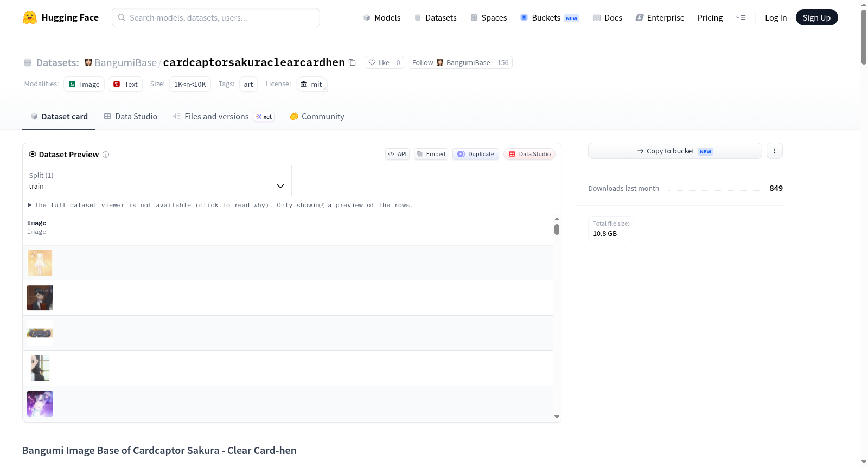Viewport: 868px width, 467px height.
Task: Open the Datasets nav item
Action: pos(436,17)
